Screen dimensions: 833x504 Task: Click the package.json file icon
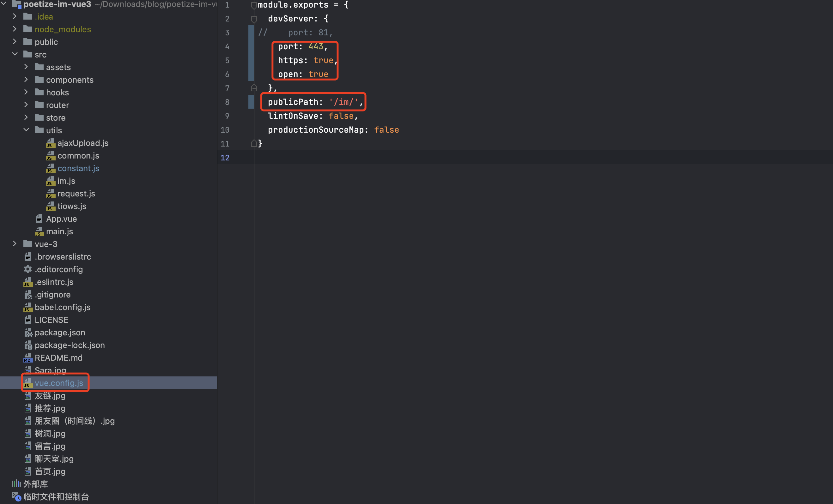click(x=28, y=333)
